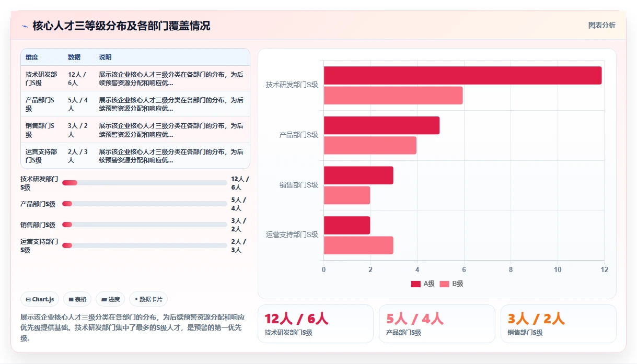
Task: Click the 12人 / 6人 table cell
Action: coord(78,78)
